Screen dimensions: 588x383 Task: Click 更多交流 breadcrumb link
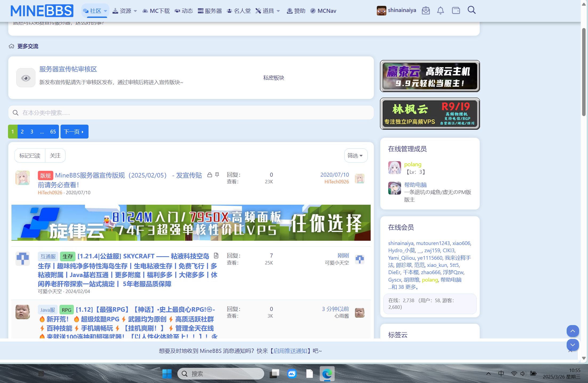pyautogui.click(x=28, y=46)
